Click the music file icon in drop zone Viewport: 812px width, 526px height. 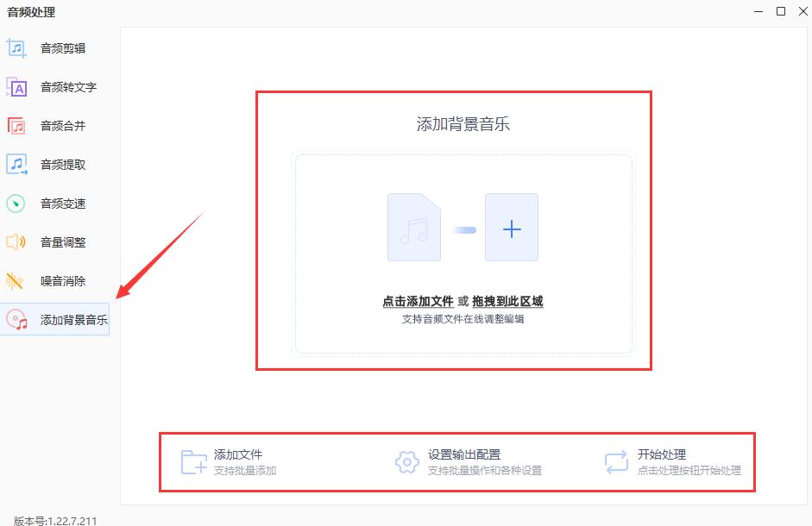pos(414,228)
